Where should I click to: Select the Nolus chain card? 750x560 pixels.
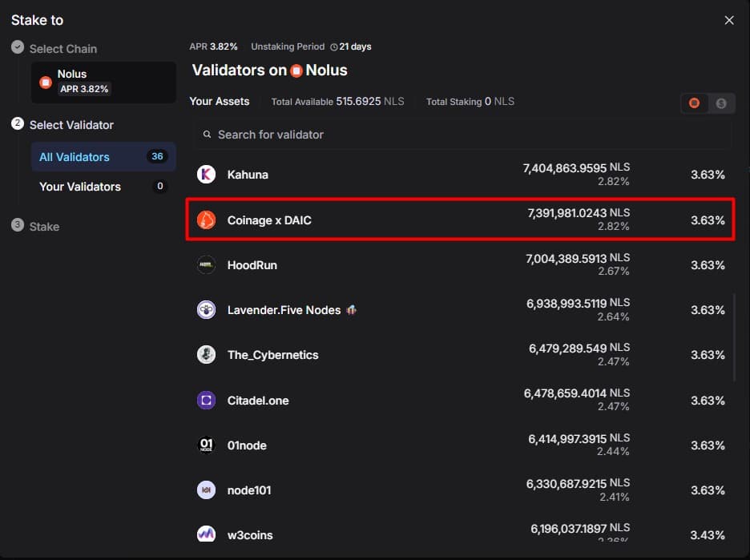click(103, 82)
